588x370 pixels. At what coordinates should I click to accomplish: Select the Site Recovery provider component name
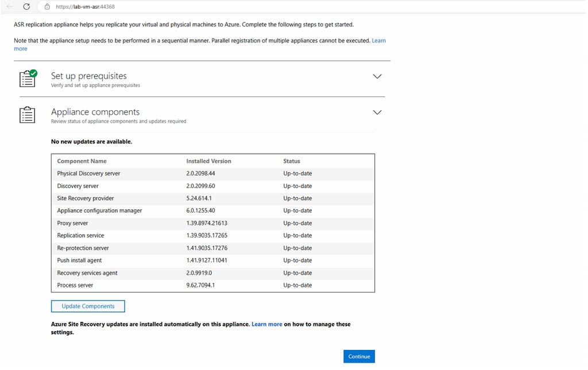[x=85, y=198]
